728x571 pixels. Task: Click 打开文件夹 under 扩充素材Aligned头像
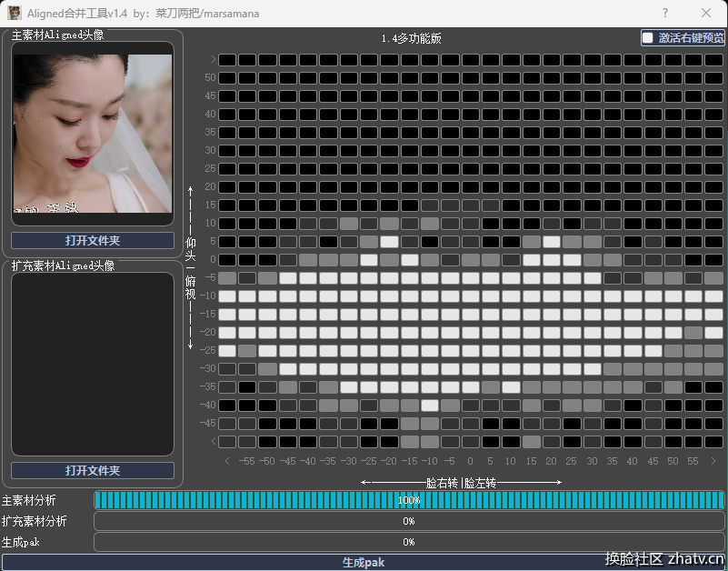(x=93, y=470)
